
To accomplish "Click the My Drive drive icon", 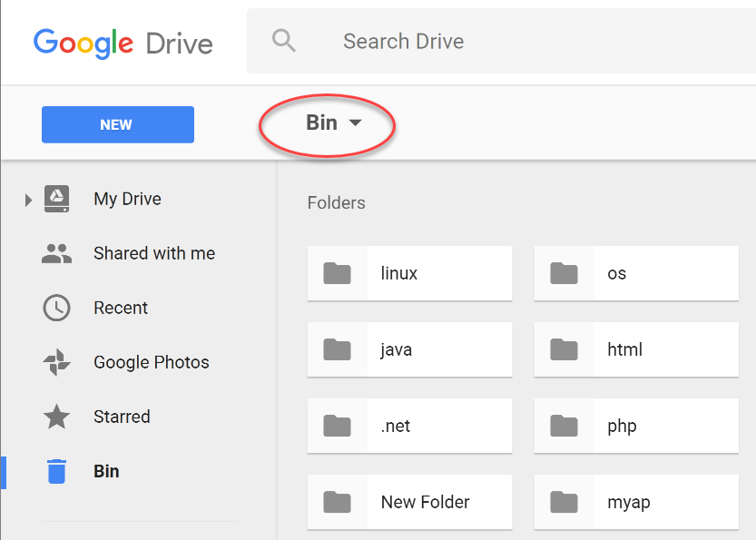I will (57, 199).
